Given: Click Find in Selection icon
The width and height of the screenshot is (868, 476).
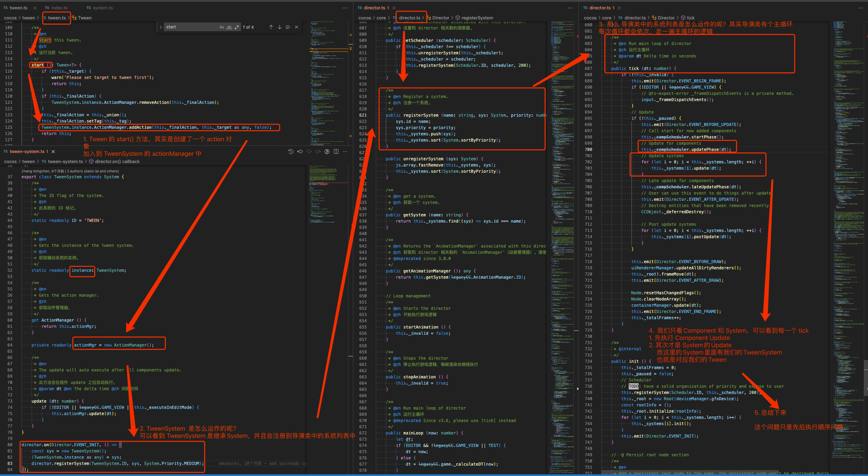Looking at the screenshot, I should (x=288, y=27).
